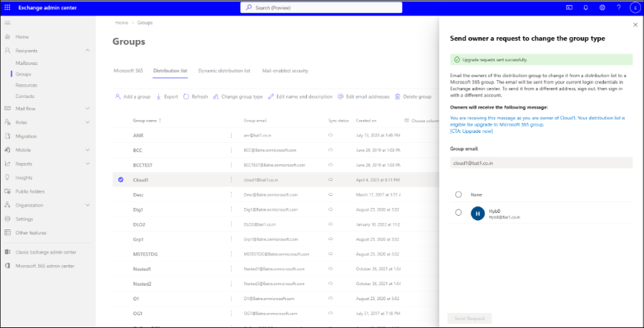The width and height of the screenshot is (644, 328).
Task: Click Add a group
Action: click(x=132, y=96)
